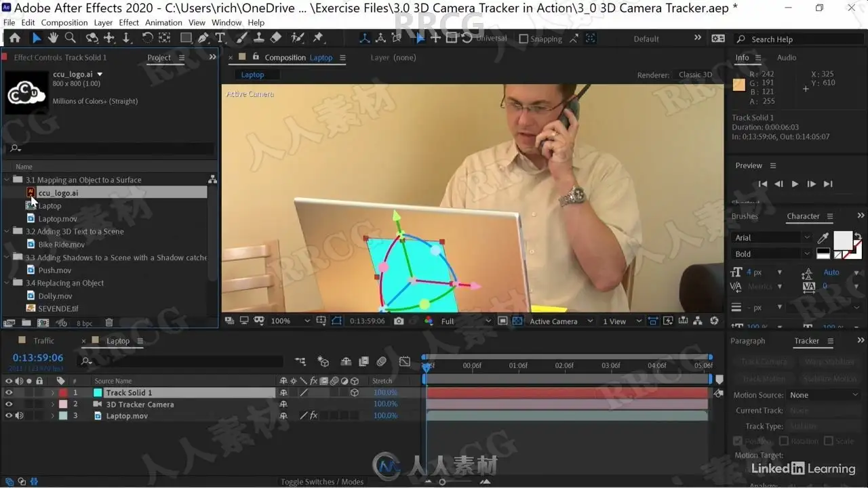Click the Toggle Switches / Modes button
Viewport: 868px width, 488px height.
[322, 482]
